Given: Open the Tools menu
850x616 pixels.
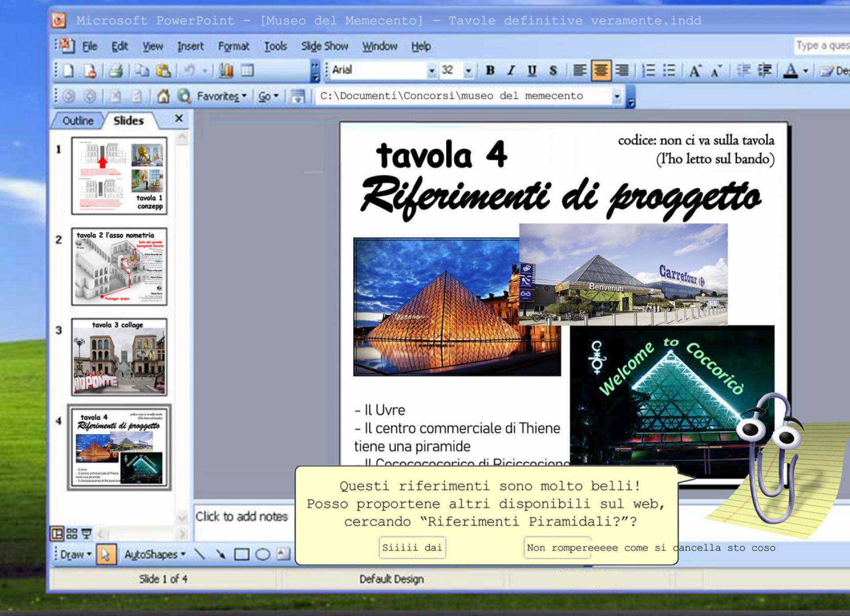Looking at the screenshot, I should (x=275, y=46).
